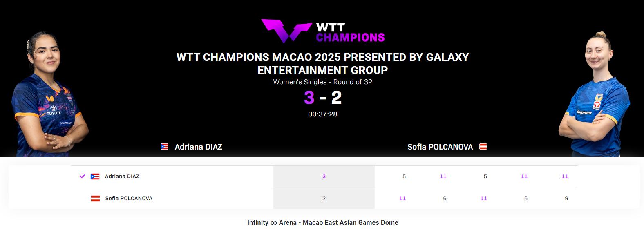Image resolution: width=644 pixels, height=235 pixels.
Task: Open Adriana DIAZ profile from header name
Action: point(198,147)
